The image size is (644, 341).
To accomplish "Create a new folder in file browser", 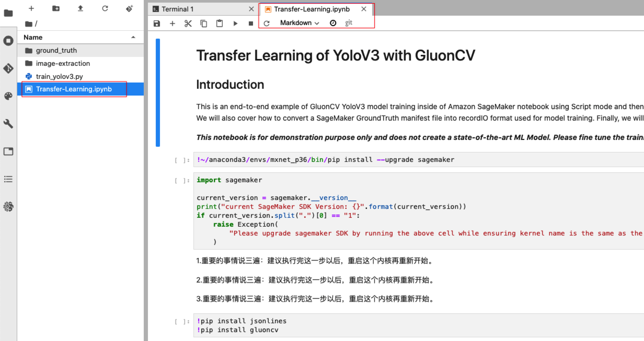I will (56, 8).
